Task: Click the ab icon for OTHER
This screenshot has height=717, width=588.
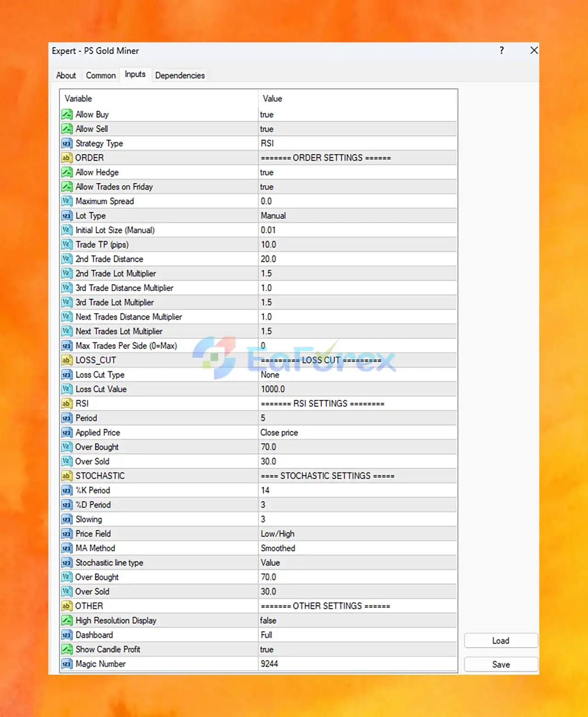Action: click(67, 606)
